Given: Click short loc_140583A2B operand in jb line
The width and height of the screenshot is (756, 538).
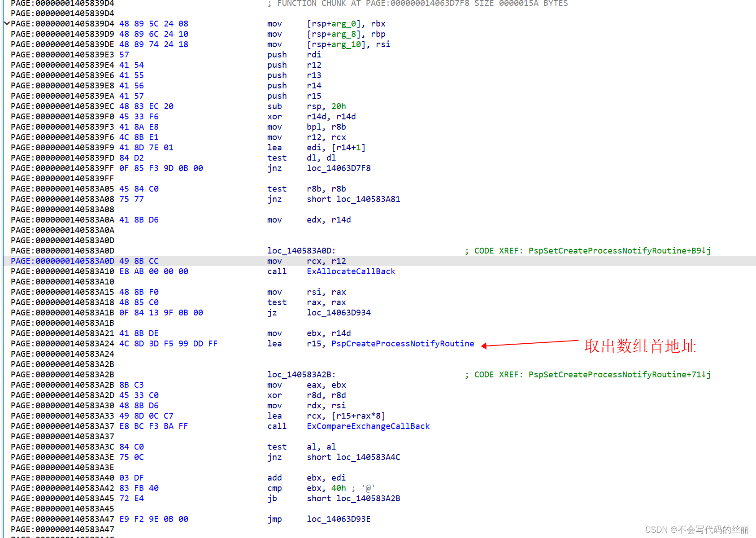Looking at the screenshot, I should click(353, 499).
